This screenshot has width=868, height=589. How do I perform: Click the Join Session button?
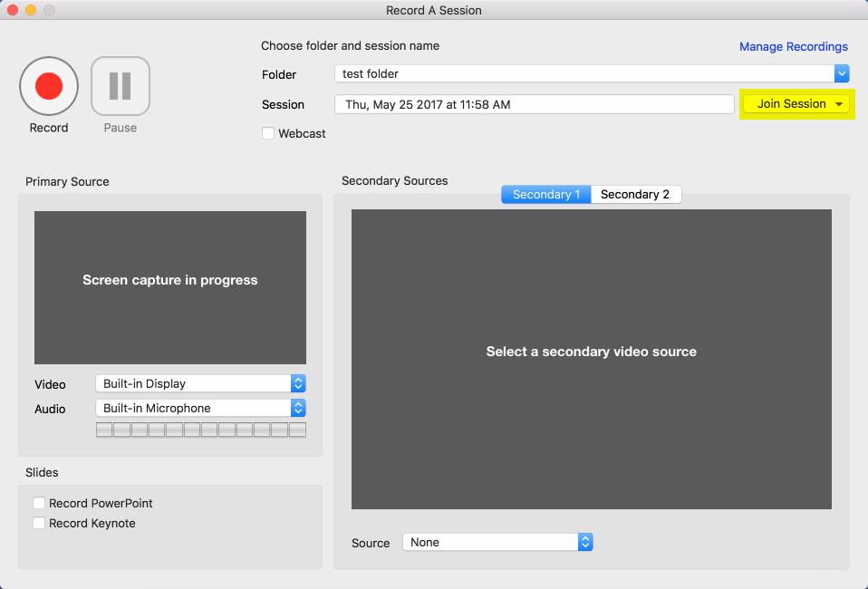click(790, 104)
